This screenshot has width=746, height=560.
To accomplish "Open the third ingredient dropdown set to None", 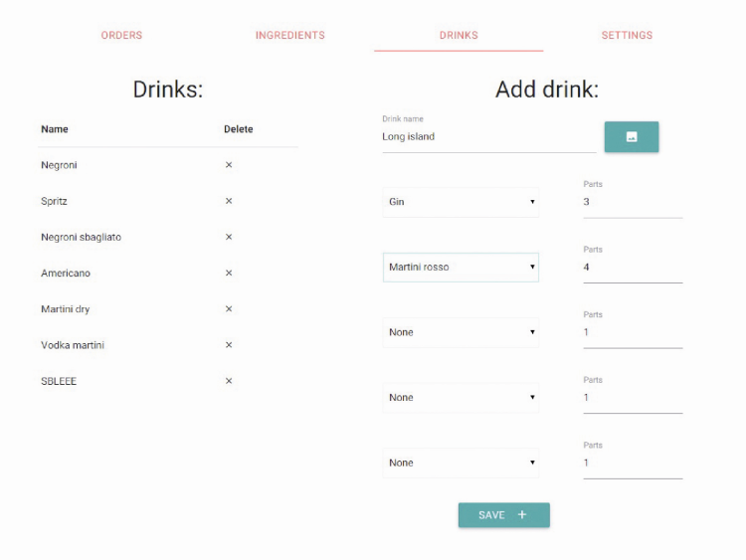I will [461, 332].
